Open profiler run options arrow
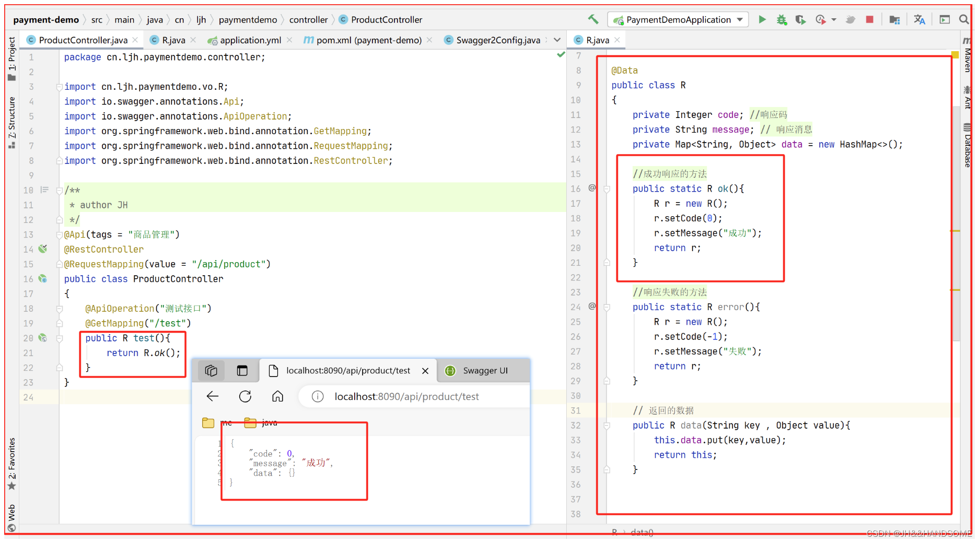This screenshot has width=980, height=542. pos(834,20)
